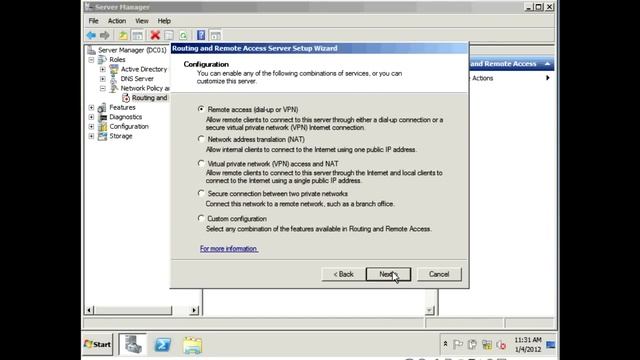Click the Active Directory role icon
Screen dimensions: 640x360
[x=113, y=69]
